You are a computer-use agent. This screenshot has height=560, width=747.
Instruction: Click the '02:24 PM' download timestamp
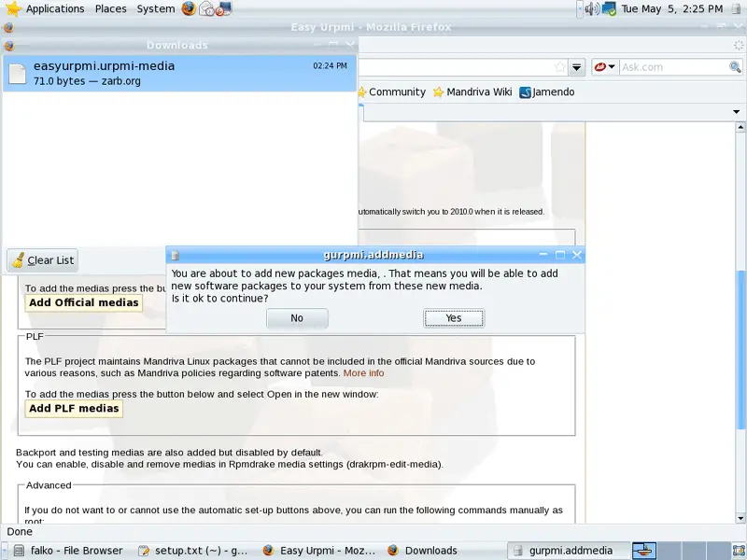[x=330, y=65]
